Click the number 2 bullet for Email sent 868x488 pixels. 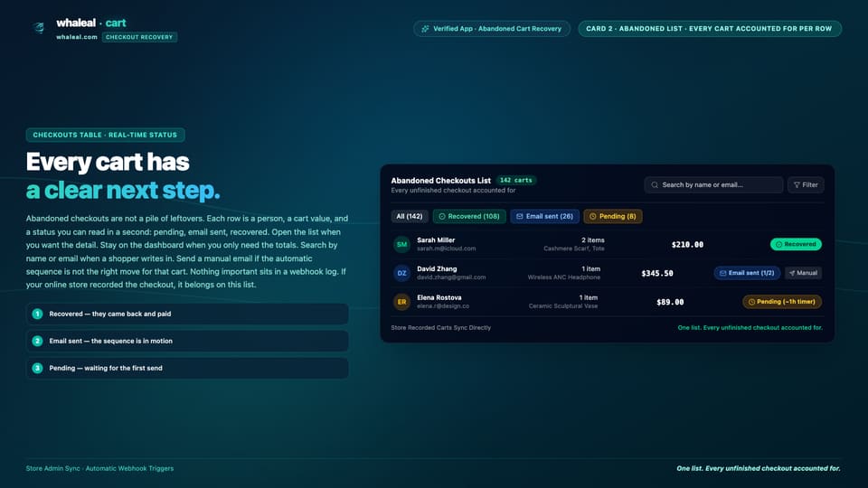coord(37,341)
